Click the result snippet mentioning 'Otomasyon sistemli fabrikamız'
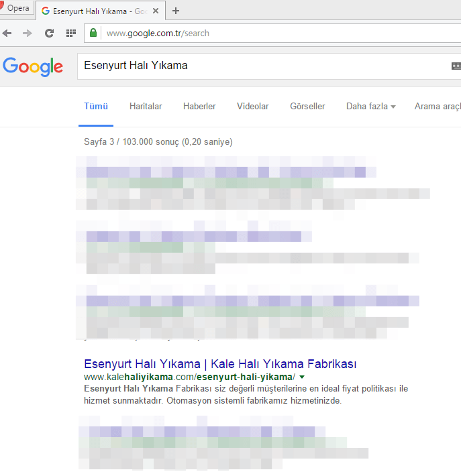This screenshot has height=476, width=461. click(x=246, y=395)
